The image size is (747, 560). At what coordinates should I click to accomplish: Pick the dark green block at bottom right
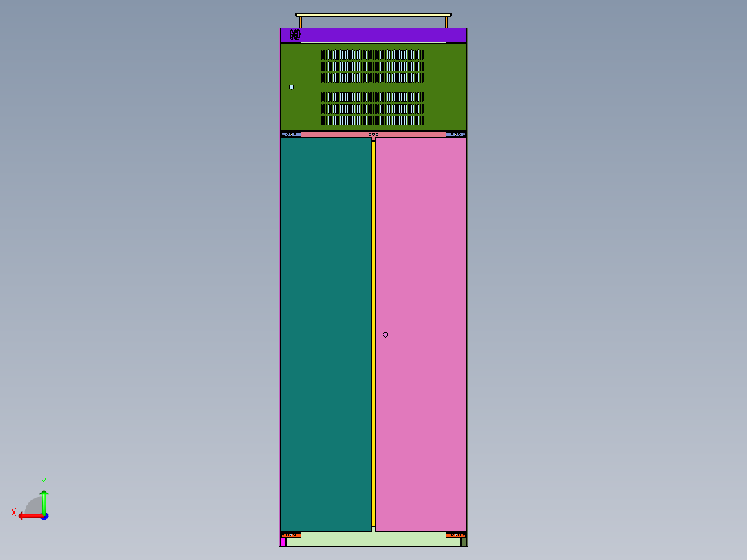[464, 542]
